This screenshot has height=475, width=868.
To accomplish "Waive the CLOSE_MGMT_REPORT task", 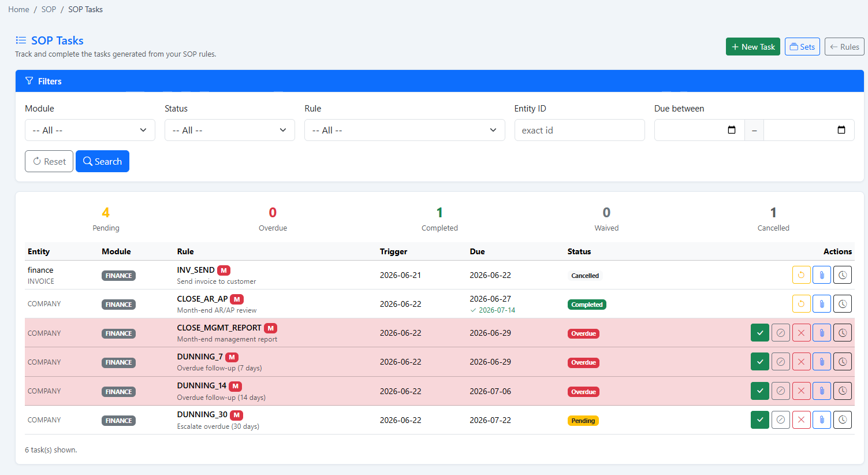I will coord(781,333).
